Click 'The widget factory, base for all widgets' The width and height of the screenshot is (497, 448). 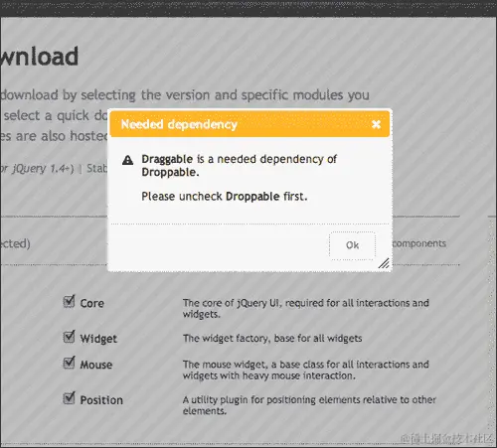point(272,339)
